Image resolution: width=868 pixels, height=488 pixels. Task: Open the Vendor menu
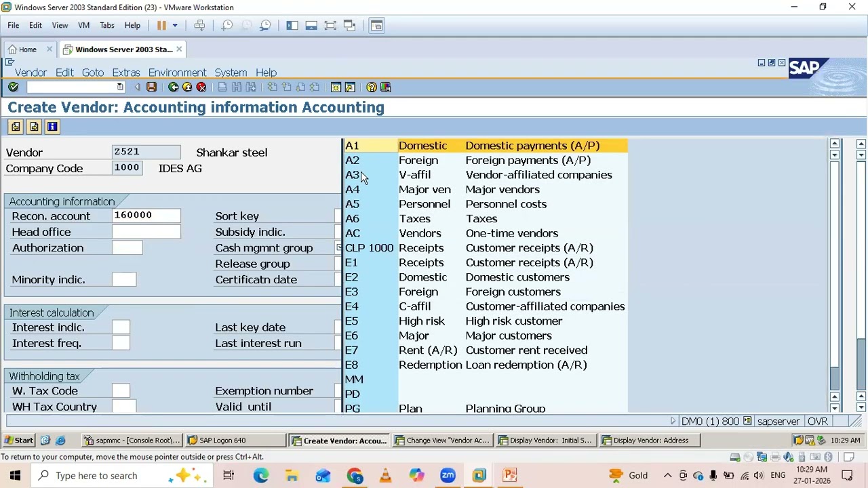(x=31, y=73)
